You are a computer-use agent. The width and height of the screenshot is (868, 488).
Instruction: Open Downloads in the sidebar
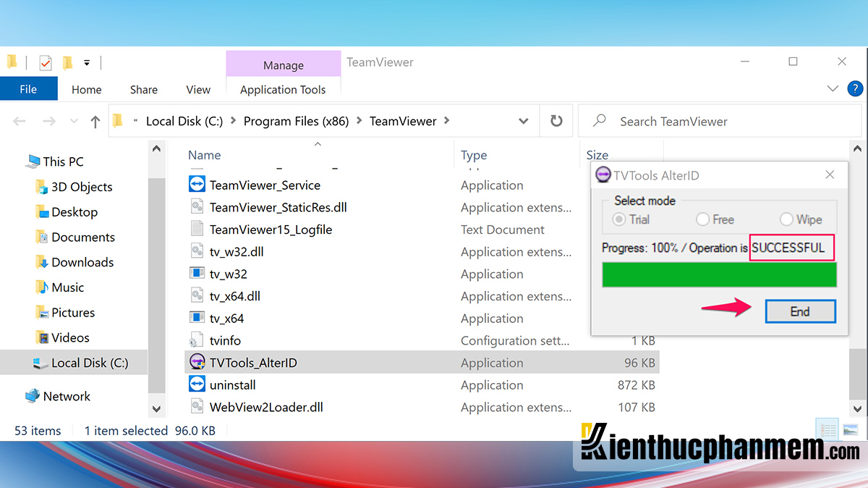[x=82, y=262]
